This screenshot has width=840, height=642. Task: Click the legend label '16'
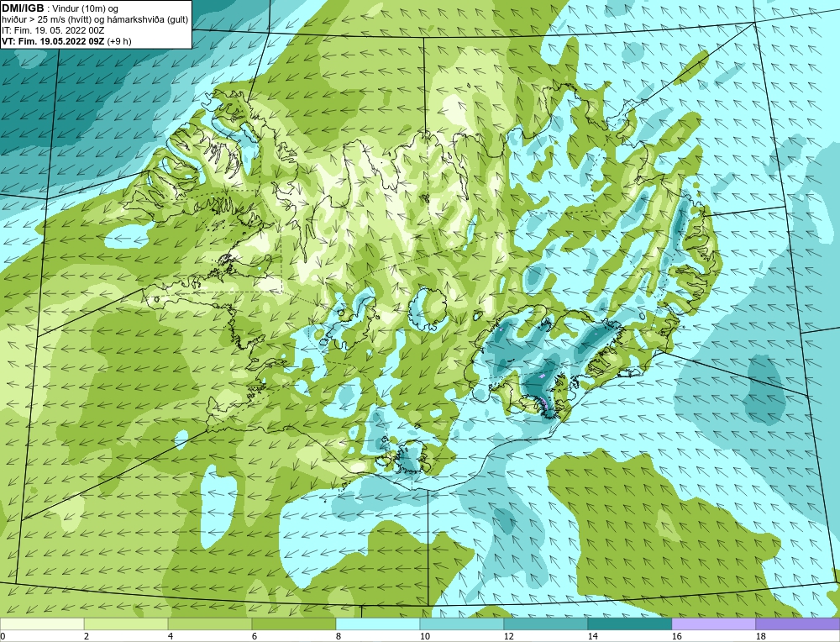(676, 636)
